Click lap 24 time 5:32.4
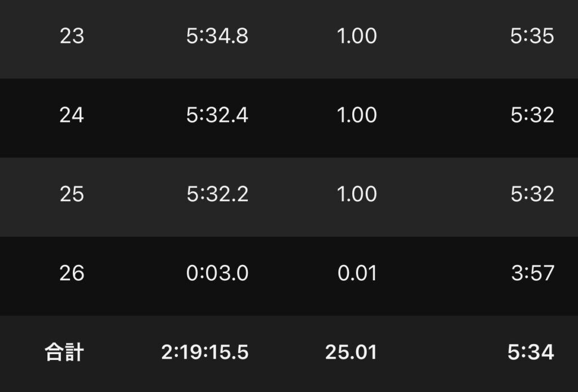Image resolution: width=578 pixels, height=392 pixels. 217,116
